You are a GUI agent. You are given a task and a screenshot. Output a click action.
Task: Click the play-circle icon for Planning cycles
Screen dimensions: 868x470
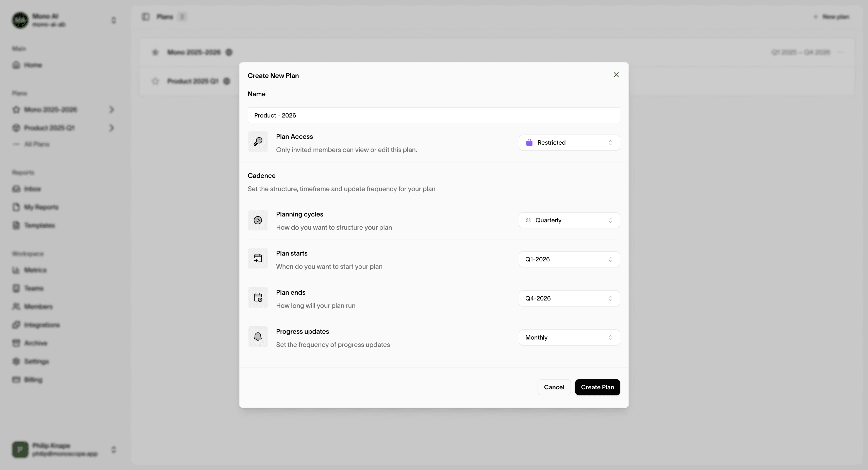point(258,220)
